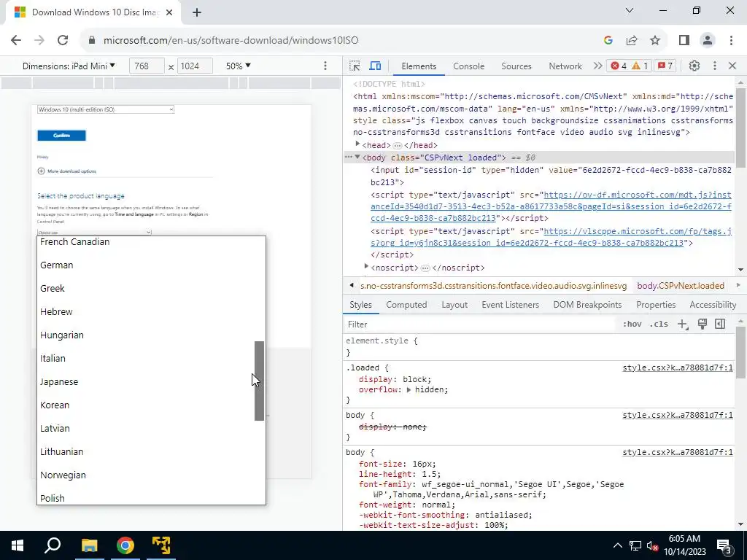
Task: Open the Windows 10 multi-edition ISO dropdown
Action: click(x=106, y=109)
